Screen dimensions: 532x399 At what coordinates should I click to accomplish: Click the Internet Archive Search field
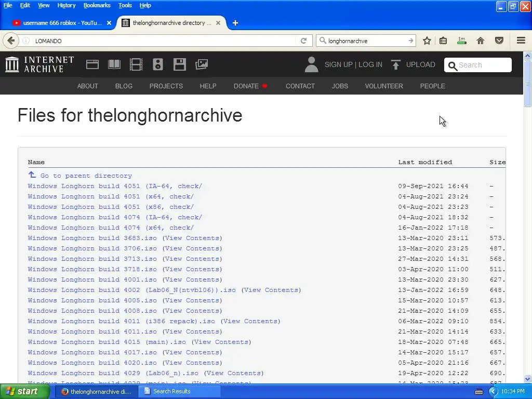pos(478,65)
